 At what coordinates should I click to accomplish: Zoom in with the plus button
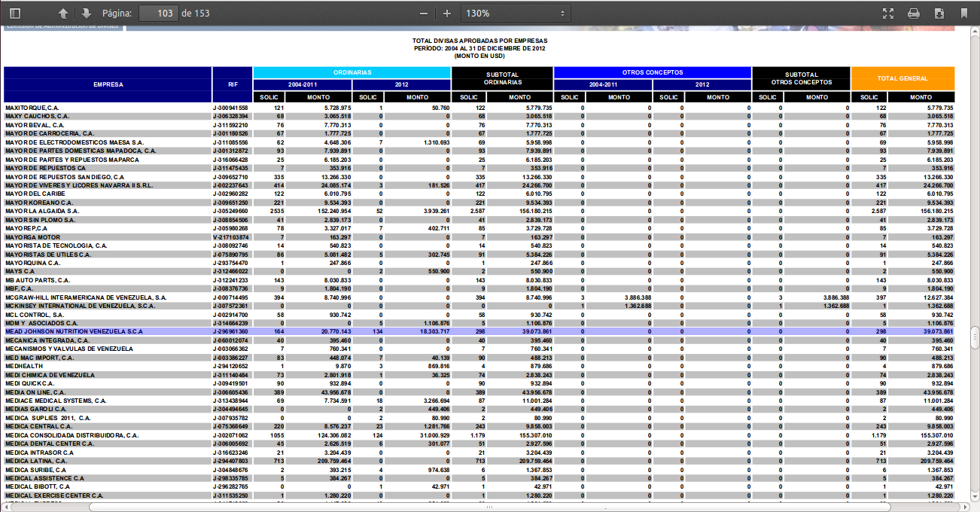(447, 14)
